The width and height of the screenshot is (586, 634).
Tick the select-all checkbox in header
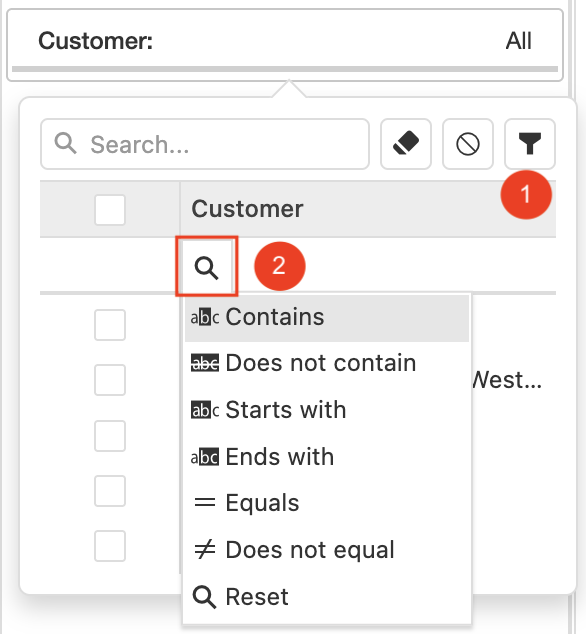coord(110,210)
